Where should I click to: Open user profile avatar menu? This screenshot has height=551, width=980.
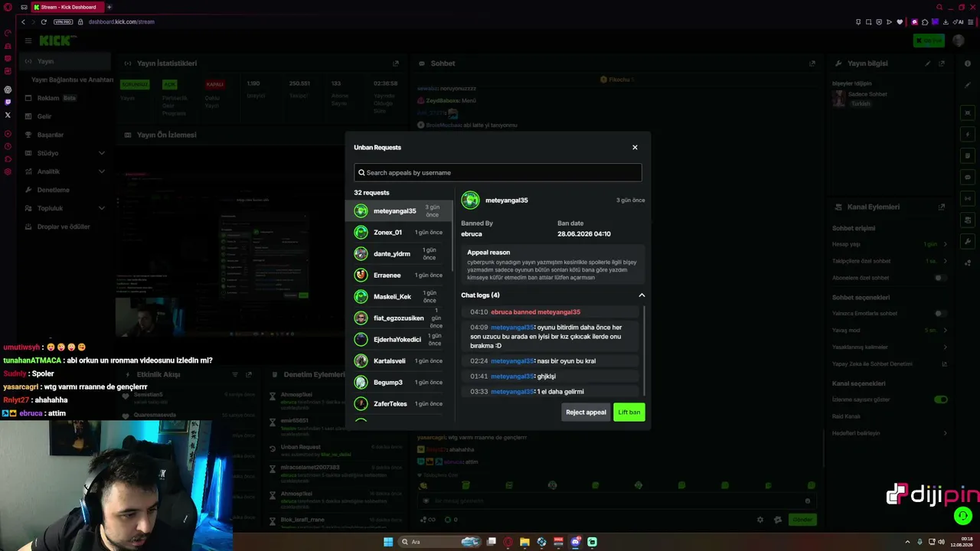tap(959, 41)
